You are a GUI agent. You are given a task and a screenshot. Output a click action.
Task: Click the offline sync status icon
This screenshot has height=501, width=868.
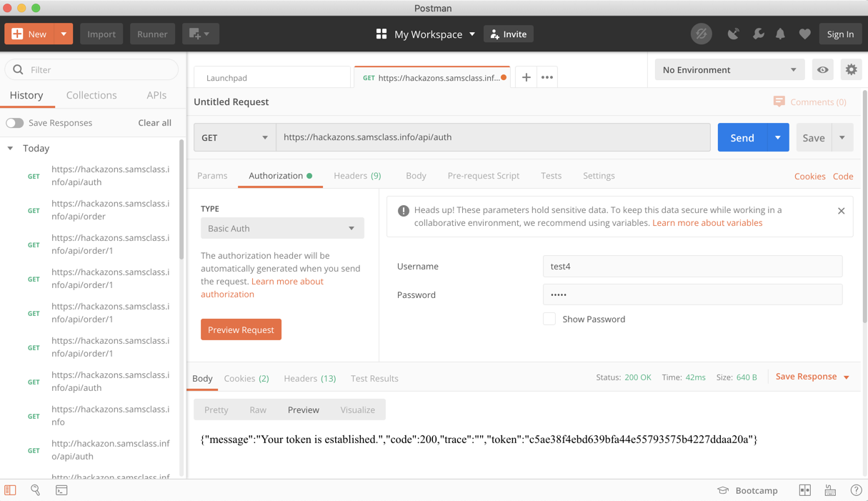pyautogui.click(x=702, y=34)
